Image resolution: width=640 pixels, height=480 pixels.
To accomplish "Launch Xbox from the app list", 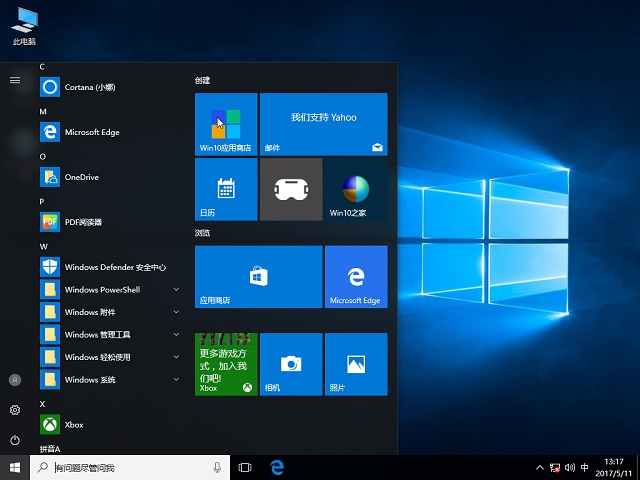I will [x=109, y=424].
